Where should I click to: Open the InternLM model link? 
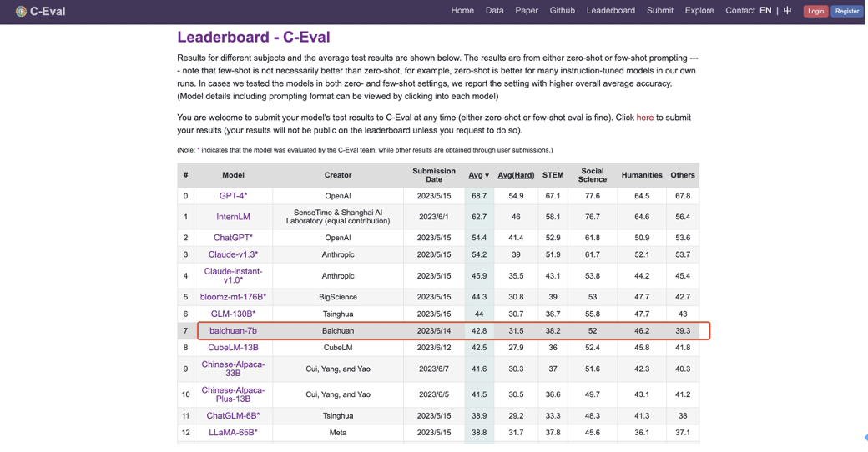tap(233, 217)
